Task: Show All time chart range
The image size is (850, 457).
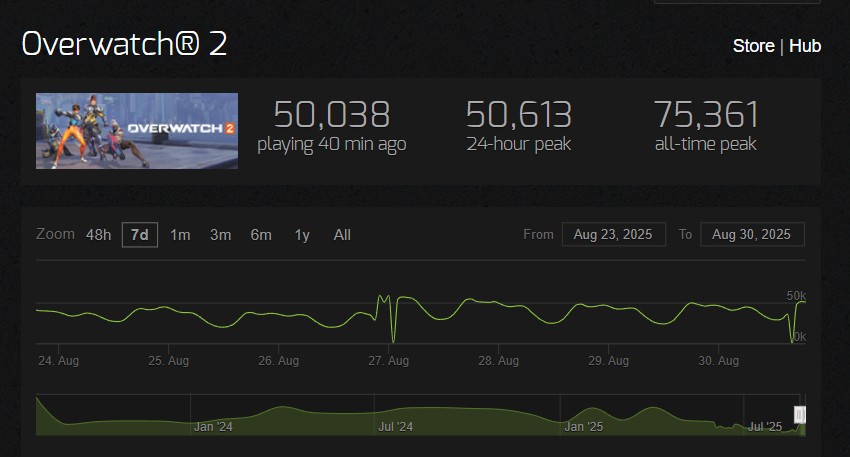Action: point(342,235)
